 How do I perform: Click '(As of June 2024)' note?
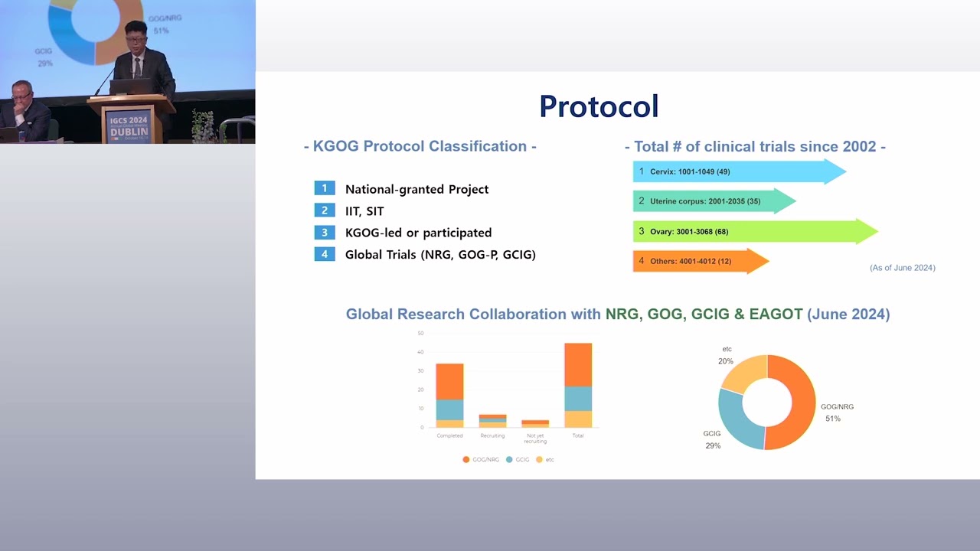(x=903, y=268)
